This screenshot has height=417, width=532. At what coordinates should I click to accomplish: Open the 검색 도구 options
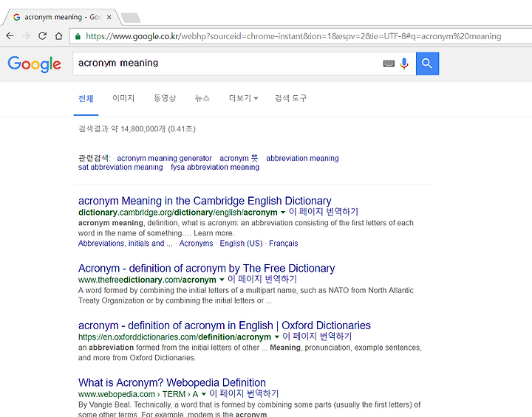[x=291, y=98]
